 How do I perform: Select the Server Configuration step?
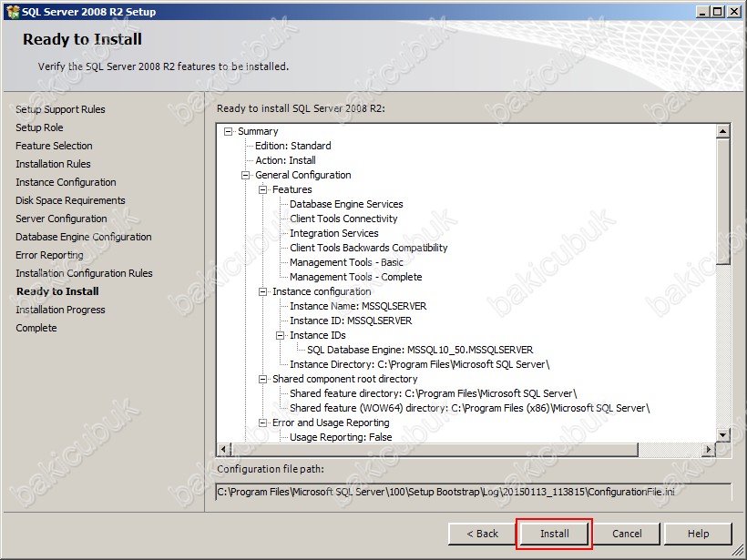61,219
